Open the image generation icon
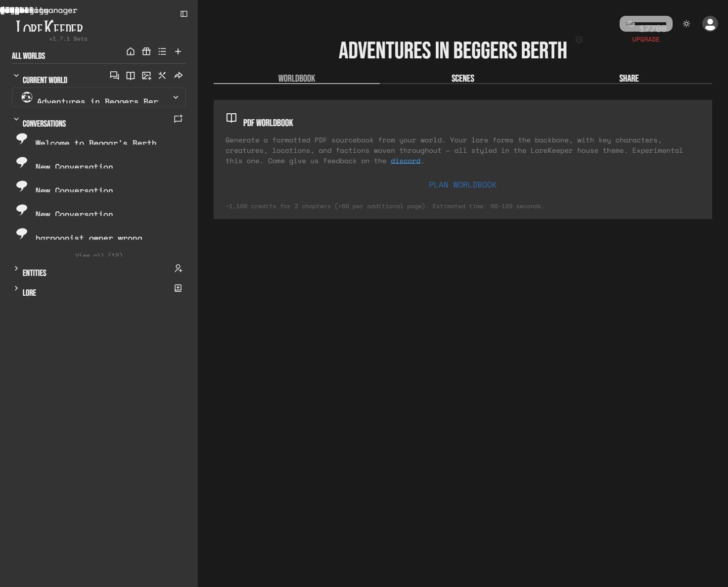 pos(146,76)
